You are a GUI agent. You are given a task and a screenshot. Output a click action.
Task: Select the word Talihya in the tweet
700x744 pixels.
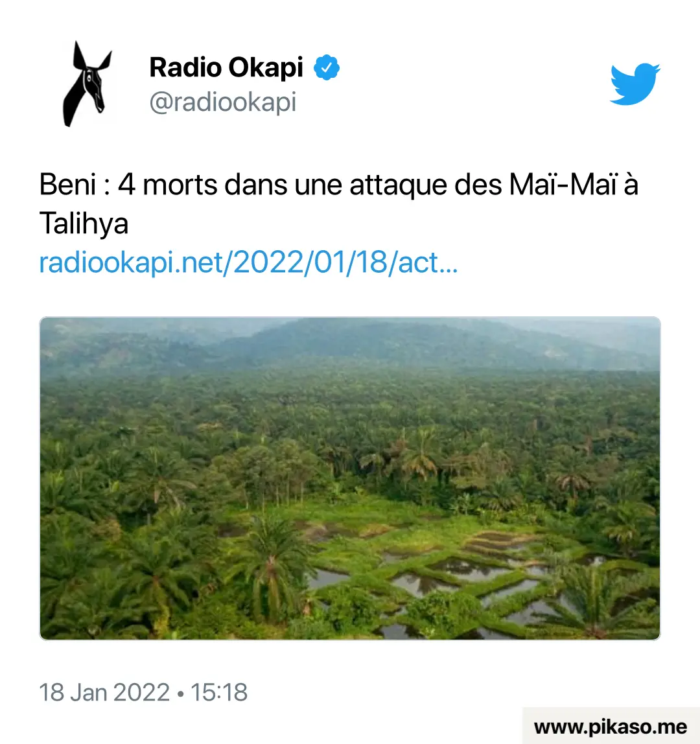(x=84, y=224)
